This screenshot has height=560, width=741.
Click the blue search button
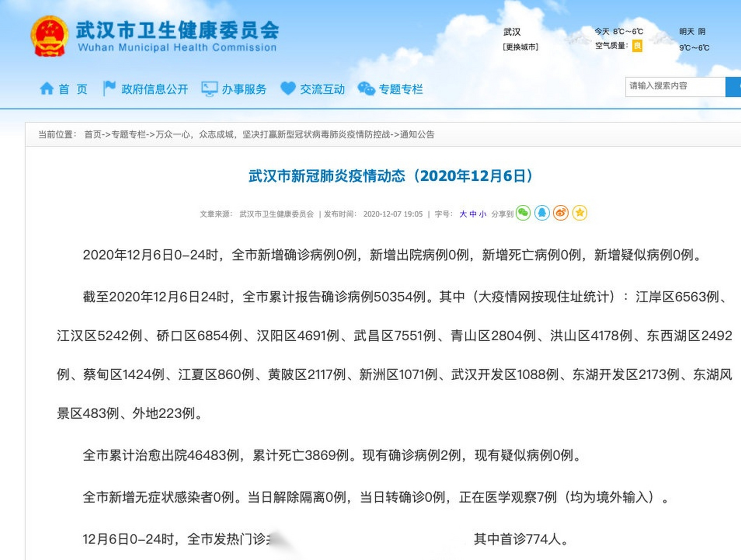click(x=734, y=87)
